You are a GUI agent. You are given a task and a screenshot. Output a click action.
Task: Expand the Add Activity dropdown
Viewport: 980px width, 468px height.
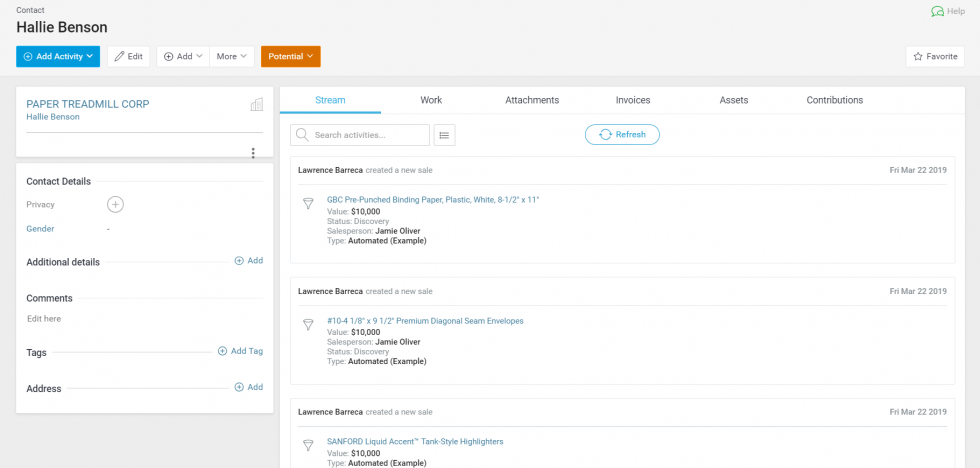(58, 57)
